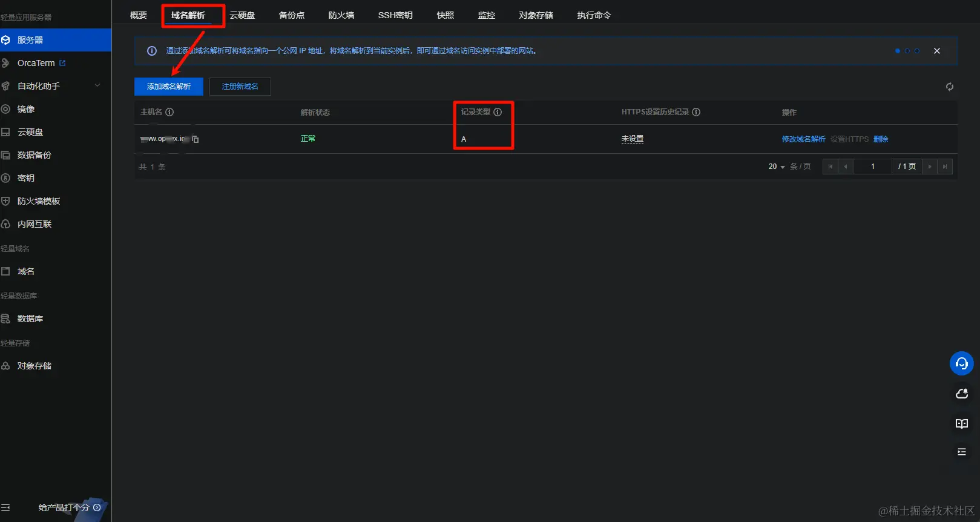
Task: Click the 数据库 sidebar icon
Action: click(5, 319)
